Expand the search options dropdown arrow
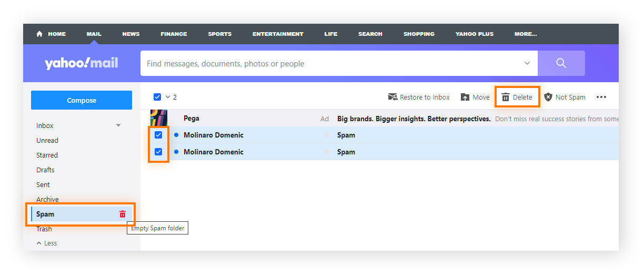Screen dimensions: 644x274 click(527, 63)
